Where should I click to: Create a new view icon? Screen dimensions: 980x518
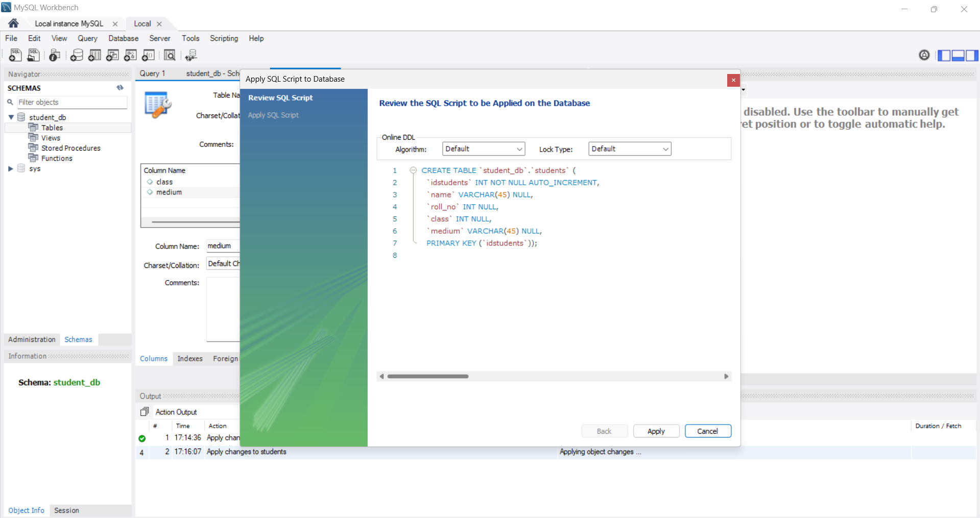coord(112,55)
